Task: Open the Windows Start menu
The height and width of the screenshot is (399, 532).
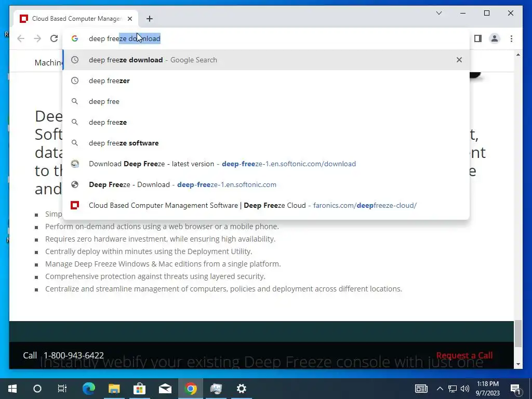Action: [x=12, y=389]
